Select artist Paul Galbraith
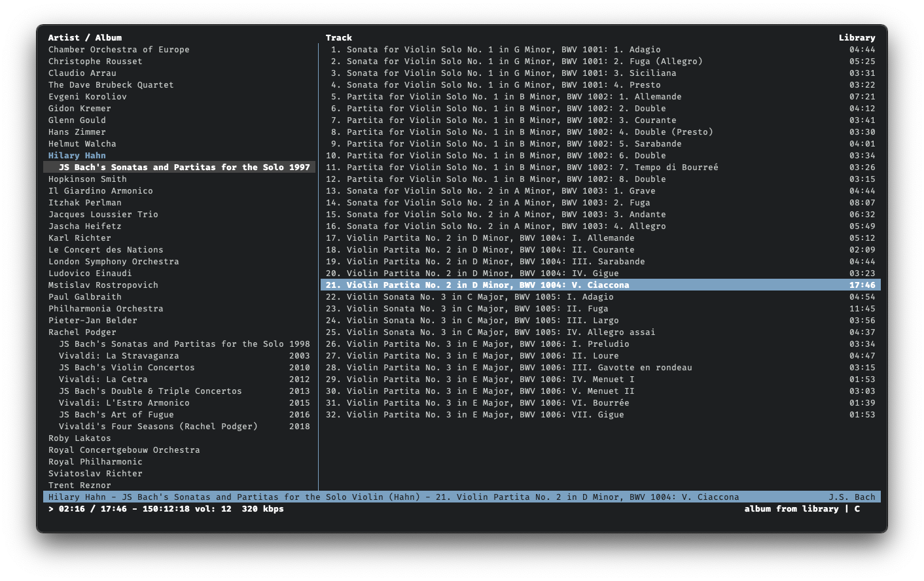The height and width of the screenshot is (581, 924). click(x=84, y=297)
